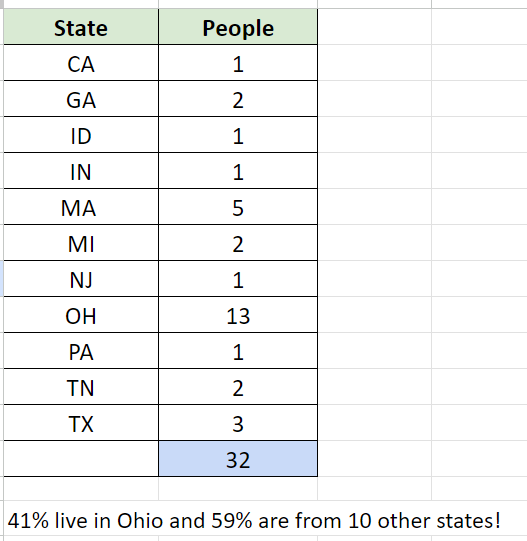Screen dimensions: 527x541
Task: Select the People count cell for TN
Action: (x=238, y=387)
